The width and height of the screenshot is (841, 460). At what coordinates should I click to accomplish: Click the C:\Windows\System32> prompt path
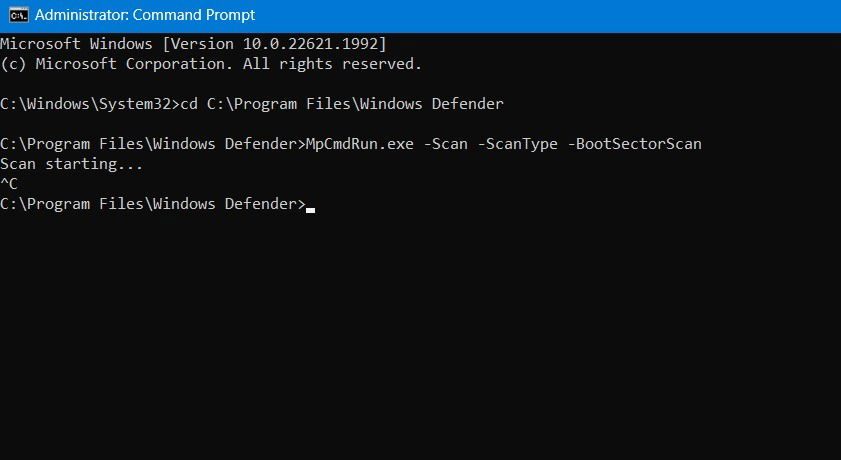tap(90, 103)
